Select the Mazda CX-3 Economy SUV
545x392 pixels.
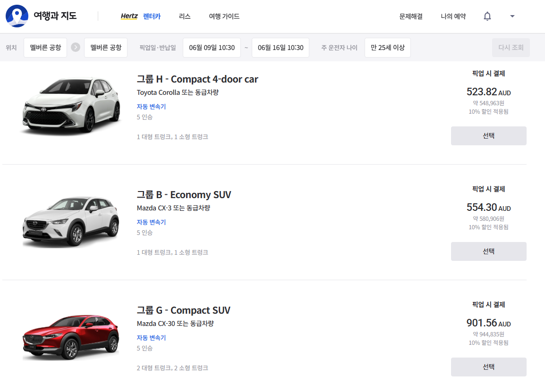[488, 251]
